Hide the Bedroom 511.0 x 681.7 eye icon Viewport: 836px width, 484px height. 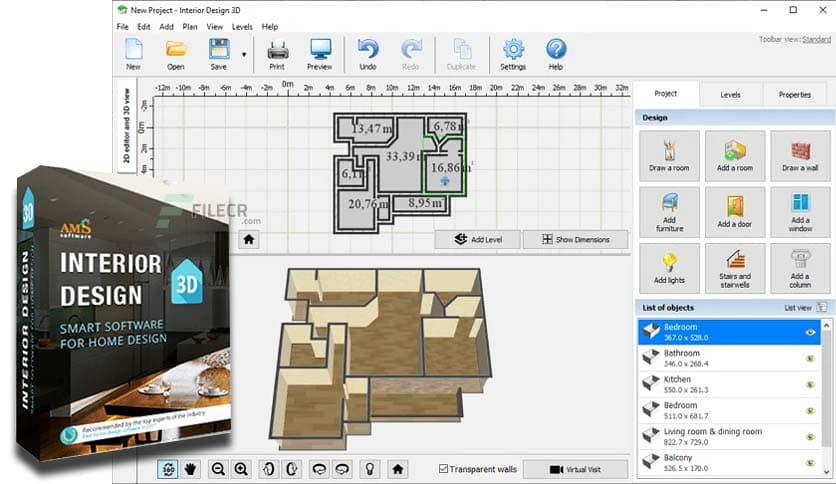[x=810, y=410]
